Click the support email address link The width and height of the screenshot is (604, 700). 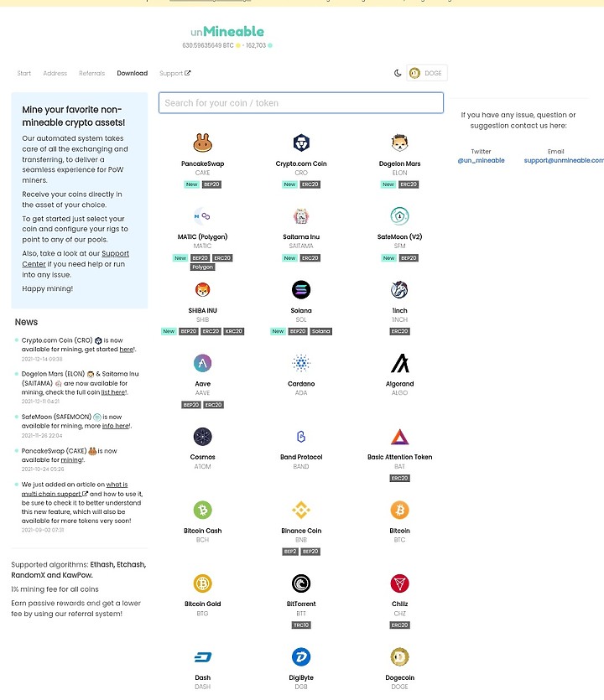(x=563, y=160)
